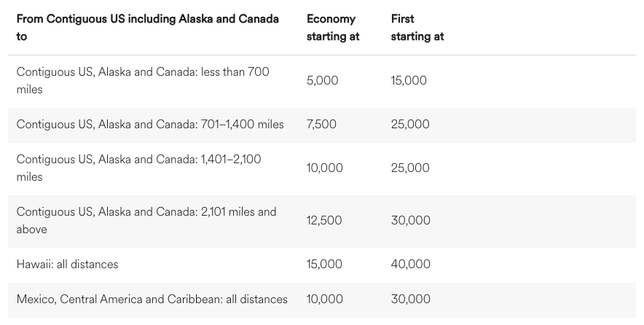Click First price for 701–1,400 miles row
644x325 pixels.
[410, 124]
